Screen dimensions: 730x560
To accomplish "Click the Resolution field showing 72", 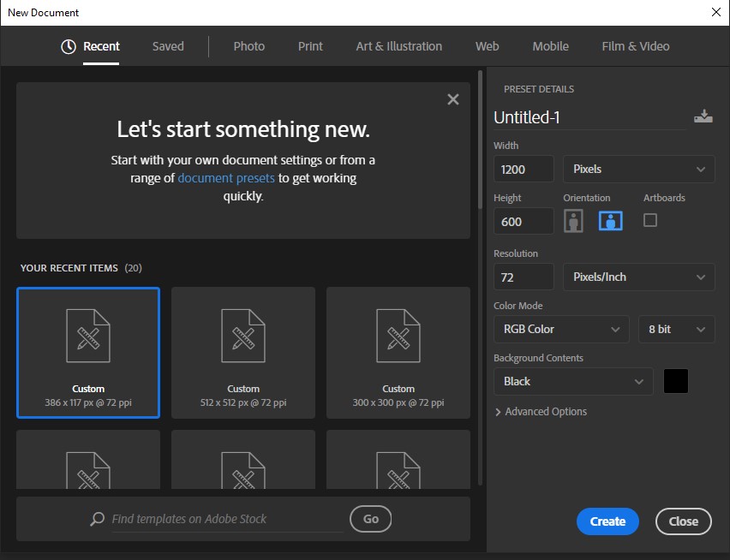I will [x=524, y=277].
